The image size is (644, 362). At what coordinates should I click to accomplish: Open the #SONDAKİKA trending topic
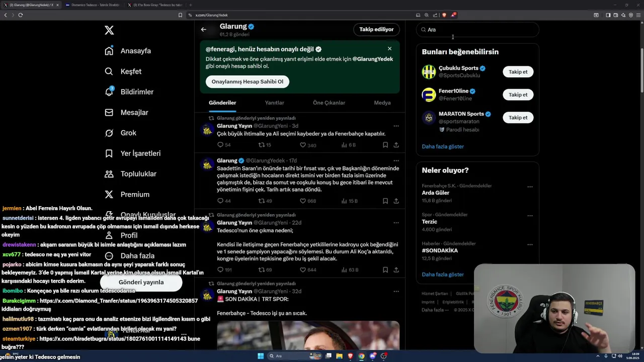coord(440,250)
